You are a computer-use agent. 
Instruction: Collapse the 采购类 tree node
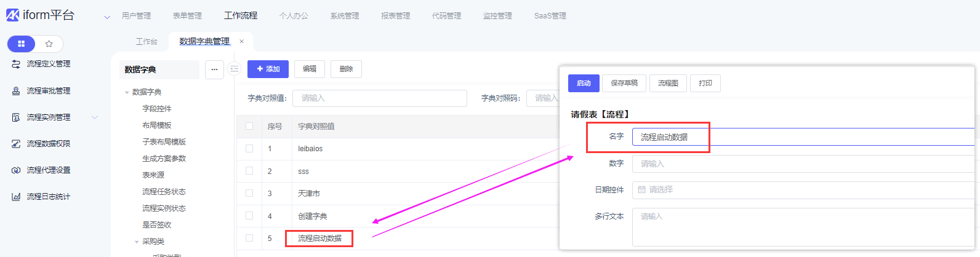(x=137, y=242)
